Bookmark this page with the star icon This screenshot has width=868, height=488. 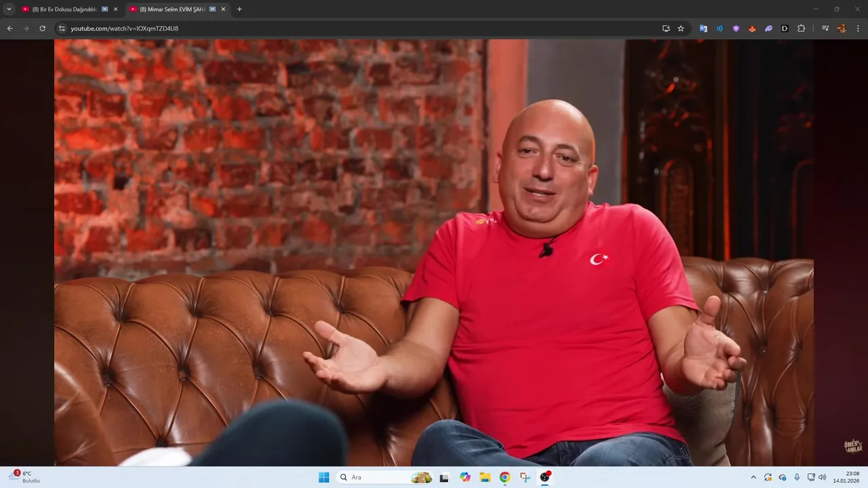point(681,28)
